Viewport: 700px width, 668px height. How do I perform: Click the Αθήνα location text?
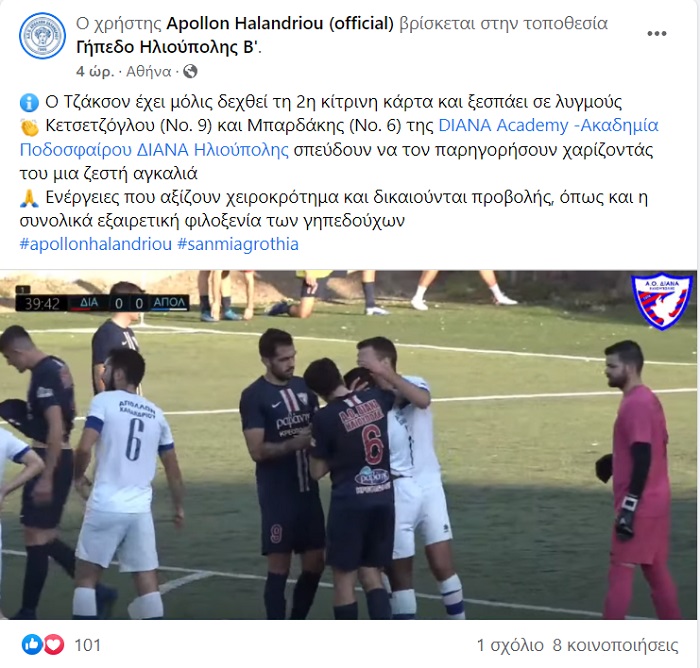(149, 71)
